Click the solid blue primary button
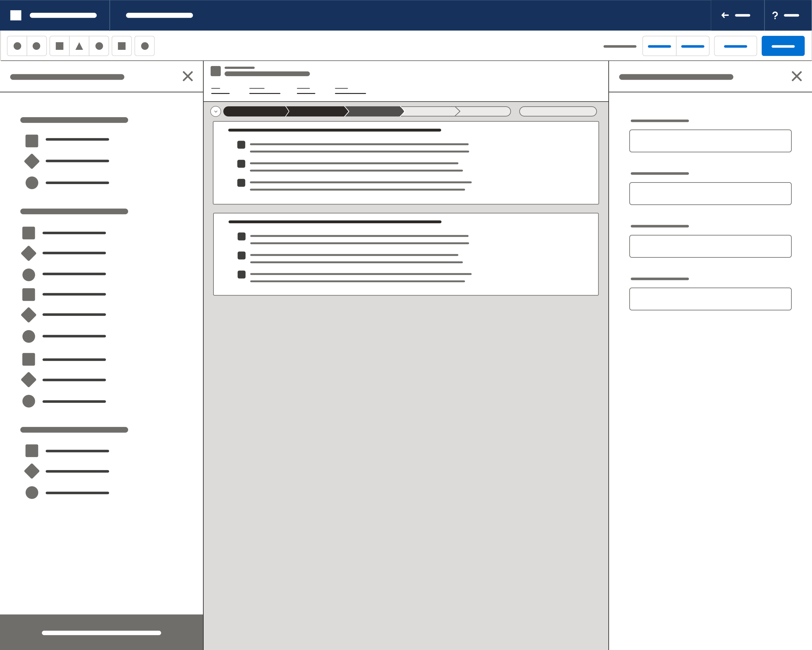Viewport: 812px width, 650px height. click(783, 46)
